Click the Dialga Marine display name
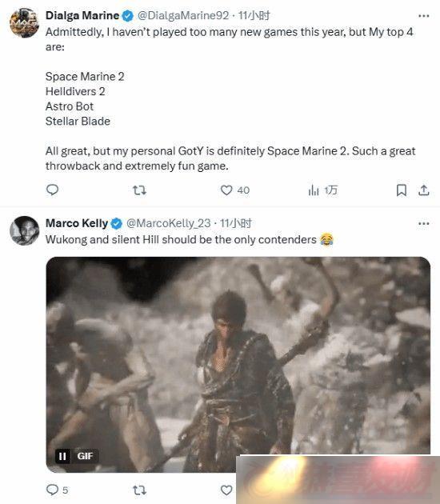Screen dimensions: 440x504 click(82, 15)
